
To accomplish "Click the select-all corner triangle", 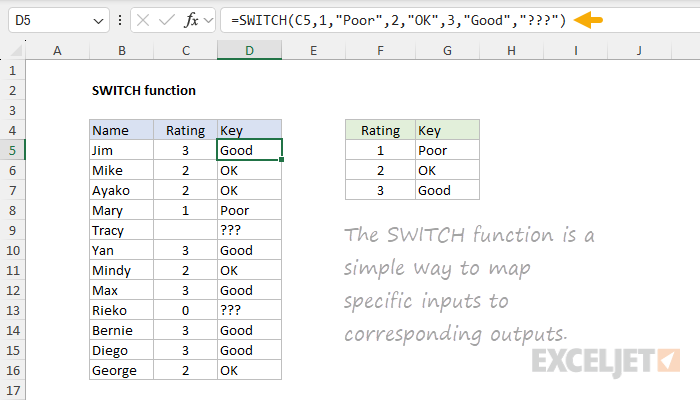I will point(17,50).
